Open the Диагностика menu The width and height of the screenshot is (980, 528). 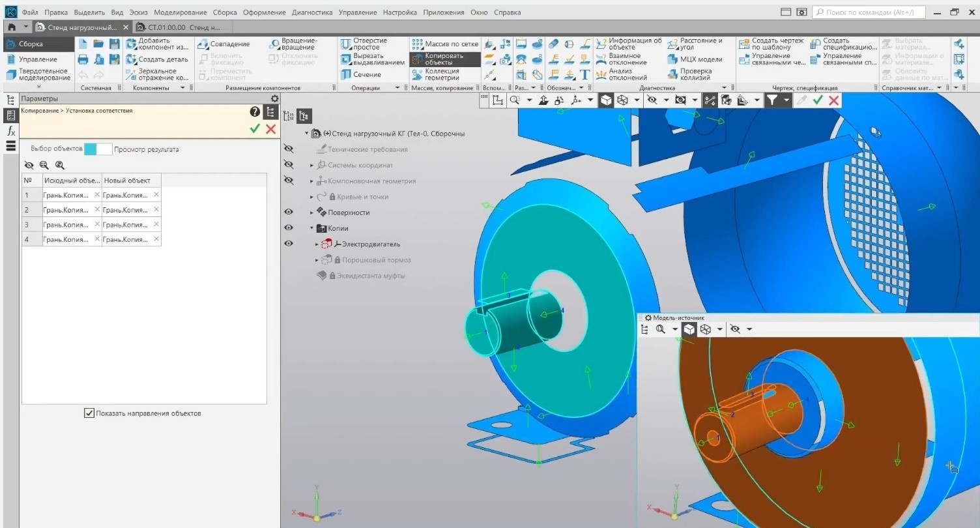[x=312, y=12]
